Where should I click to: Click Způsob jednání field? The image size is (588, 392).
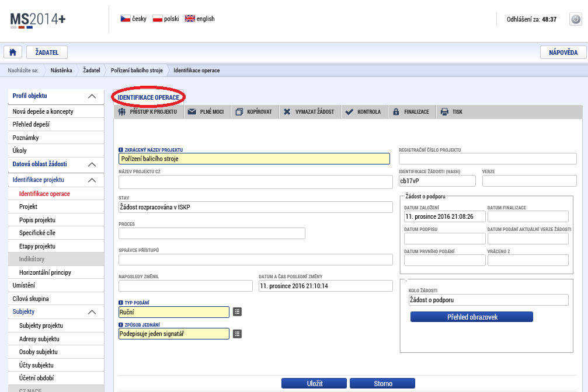[174, 334]
